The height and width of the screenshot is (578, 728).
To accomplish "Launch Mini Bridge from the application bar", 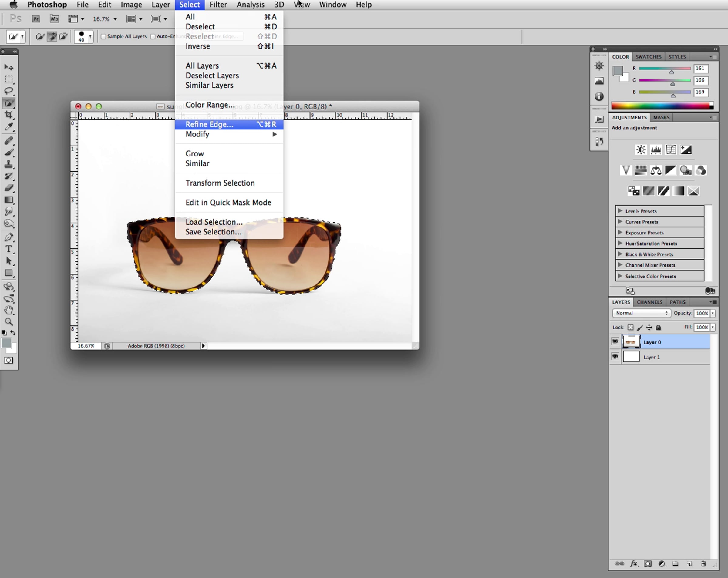I will (54, 19).
